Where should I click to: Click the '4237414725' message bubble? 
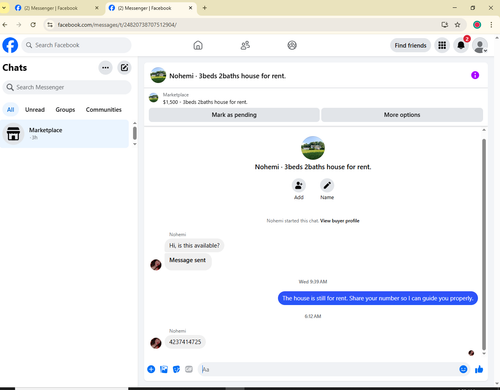pos(185,342)
